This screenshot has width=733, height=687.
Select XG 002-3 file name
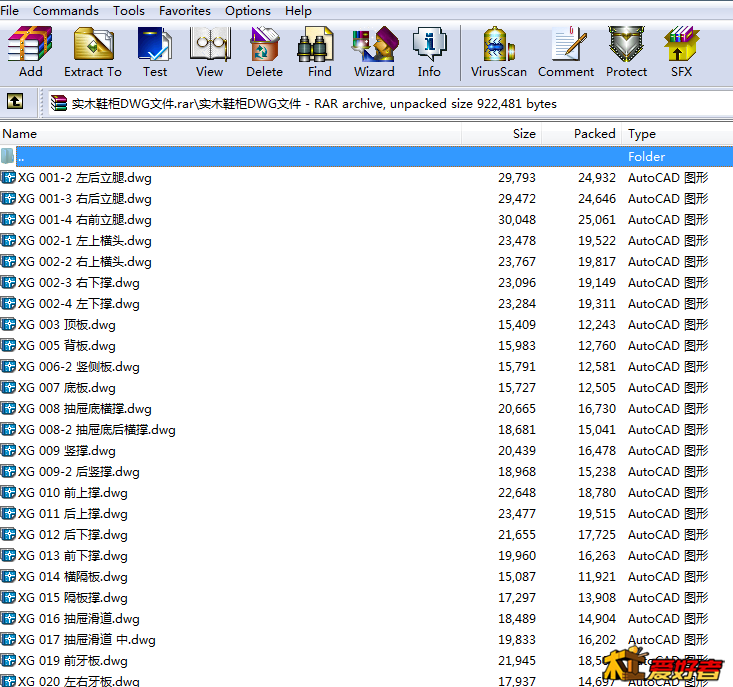coord(79,283)
